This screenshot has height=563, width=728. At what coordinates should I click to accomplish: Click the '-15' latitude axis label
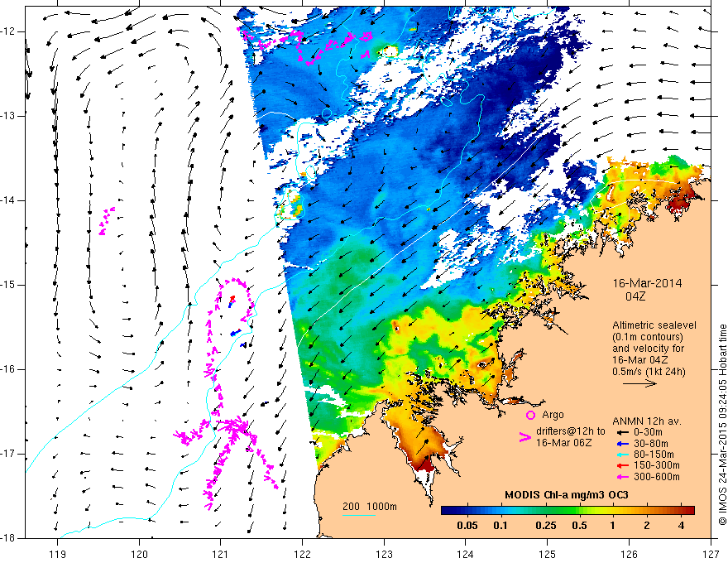[x=8, y=285]
